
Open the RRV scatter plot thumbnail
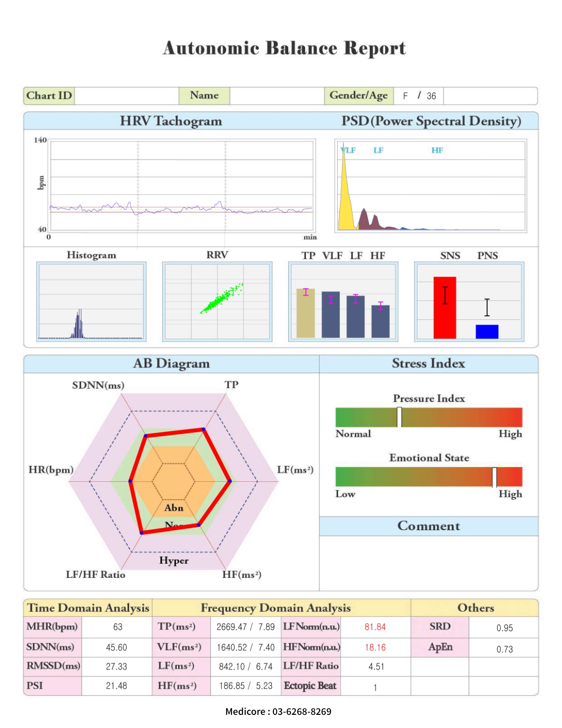(217, 302)
